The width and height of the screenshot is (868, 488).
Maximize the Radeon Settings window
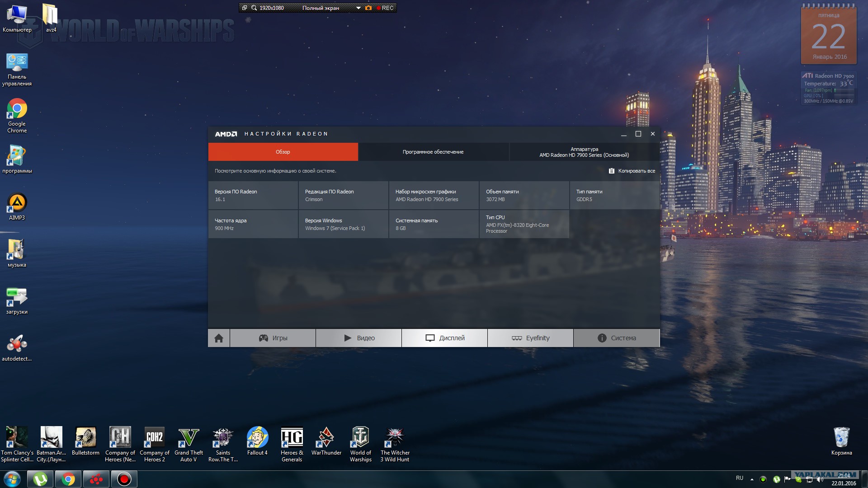coord(638,134)
